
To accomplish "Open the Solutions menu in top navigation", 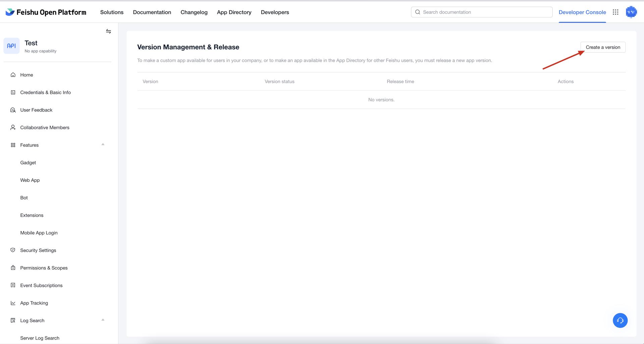I will coord(112,12).
